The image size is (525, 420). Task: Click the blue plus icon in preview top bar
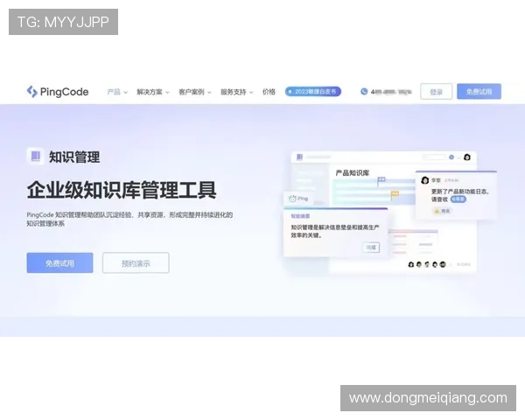tap(451, 157)
